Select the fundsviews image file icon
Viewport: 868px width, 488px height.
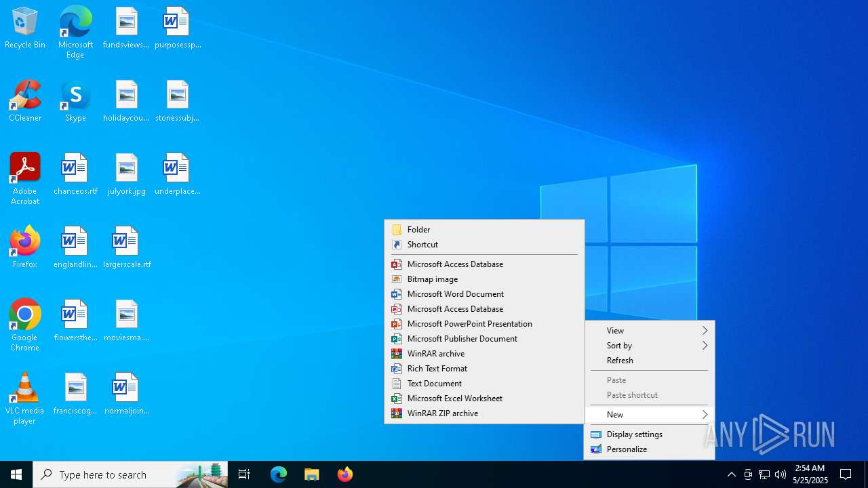click(x=126, y=28)
